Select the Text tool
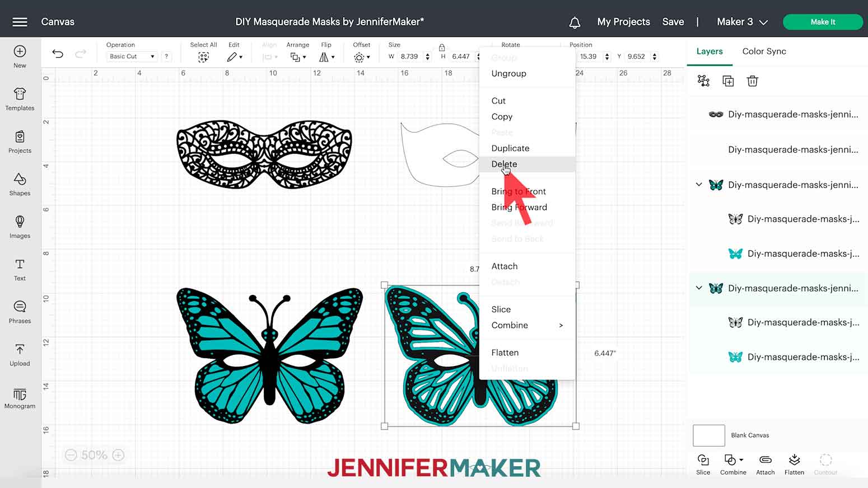This screenshot has height=488, width=868. tap(20, 269)
